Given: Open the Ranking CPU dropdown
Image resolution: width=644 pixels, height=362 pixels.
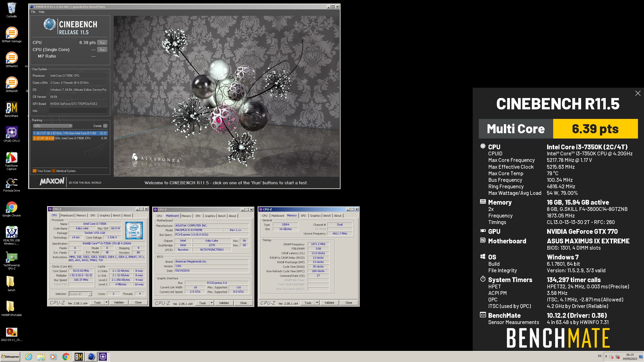Looking at the screenshot, I should click(53, 126).
